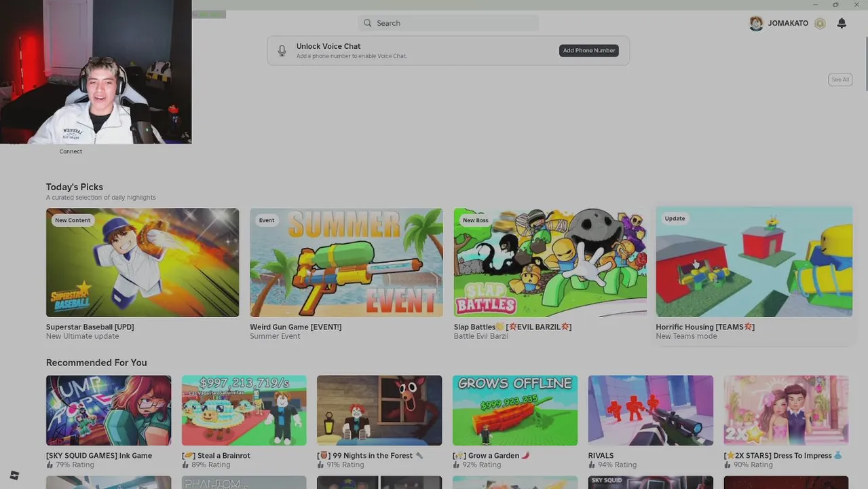Image resolution: width=868 pixels, height=489 pixels.
Task: Open the Horrific Housing thumbnail
Action: (x=754, y=261)
